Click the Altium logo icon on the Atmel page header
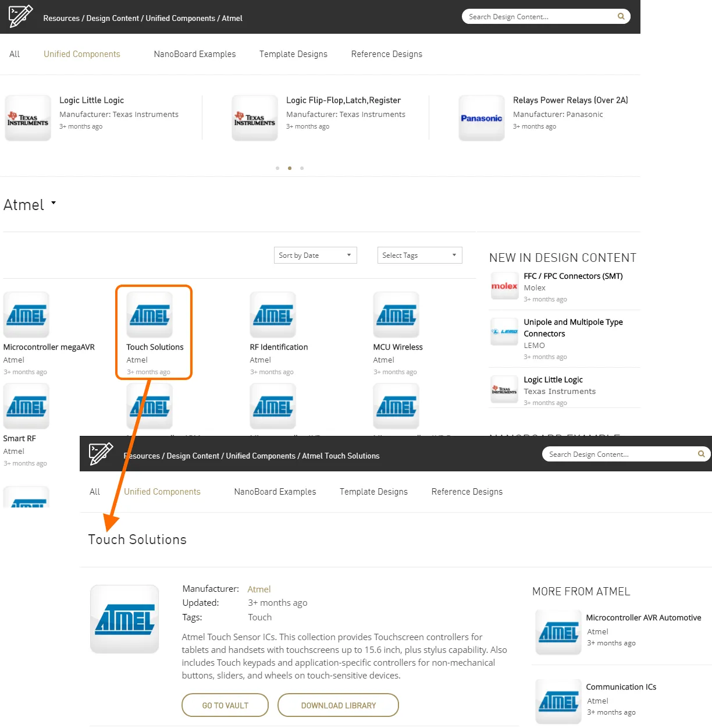 (21, 16)
